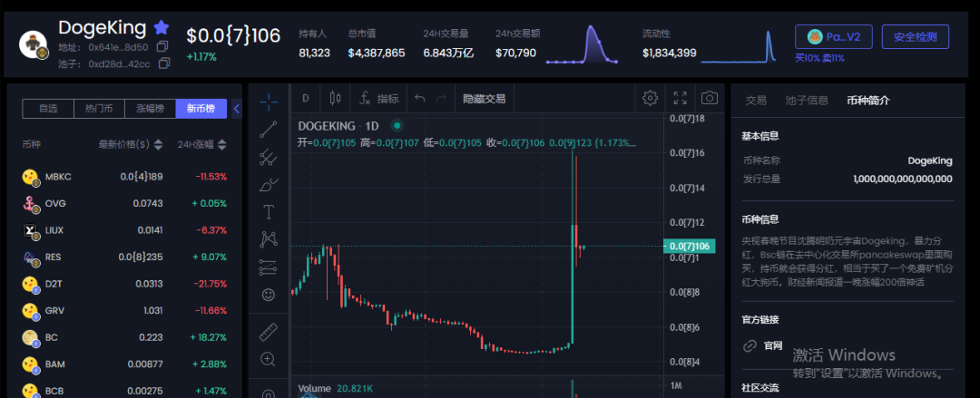Switch to the 涨幅榜 tab
The width and height of the screenshot is (980, 398).
[151, 109]
